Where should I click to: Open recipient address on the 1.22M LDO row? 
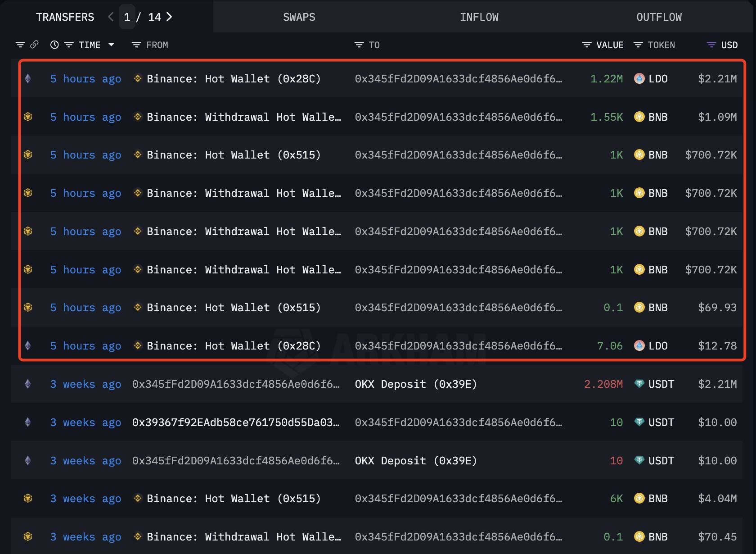pos(459,79)
